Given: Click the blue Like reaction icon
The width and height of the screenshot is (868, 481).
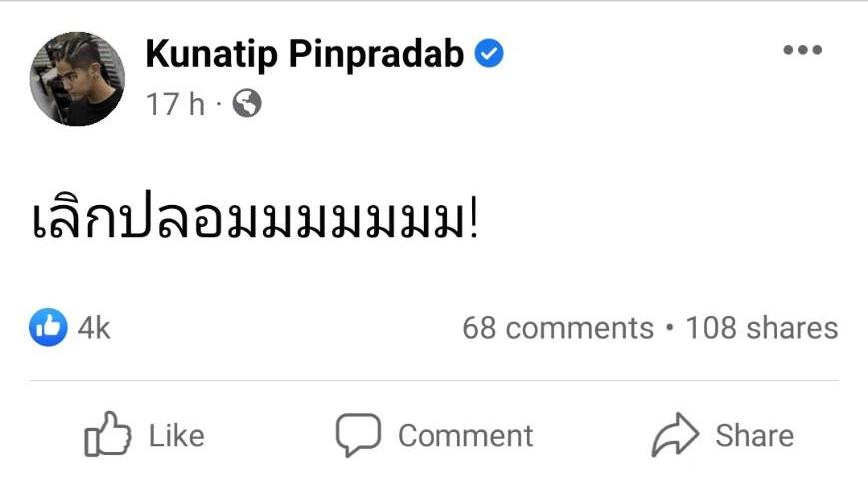Looking at the screenshot, I should pos(48,327).
